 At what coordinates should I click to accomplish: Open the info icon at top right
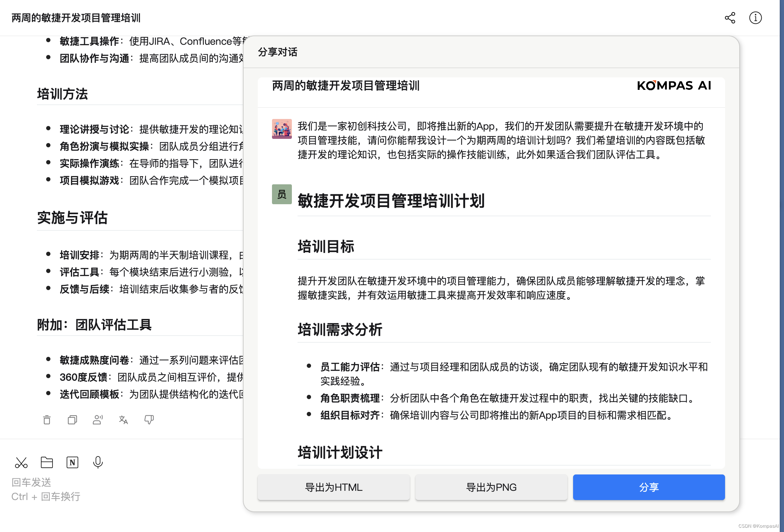click(x=755, y=18)
